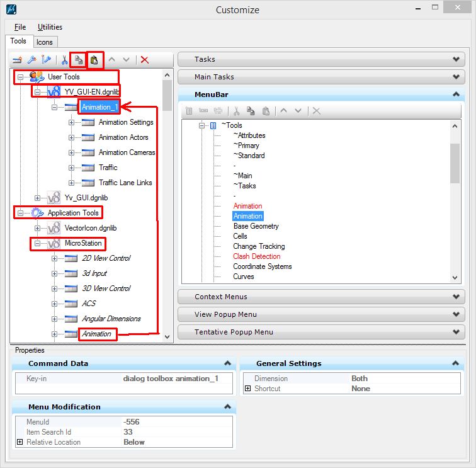Viewport: 476px width, 468px height.
Task: Switch to the Icons tab
Action: (45, 42)
